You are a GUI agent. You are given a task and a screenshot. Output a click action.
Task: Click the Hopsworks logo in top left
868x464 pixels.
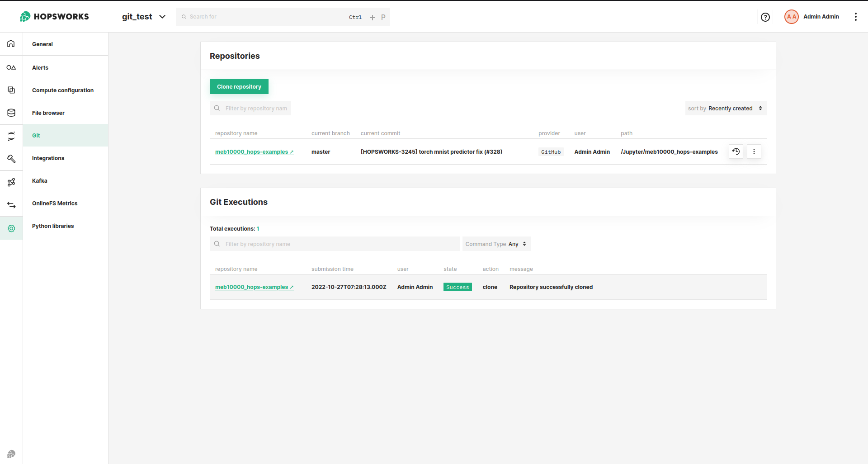(x=54, y=16)
